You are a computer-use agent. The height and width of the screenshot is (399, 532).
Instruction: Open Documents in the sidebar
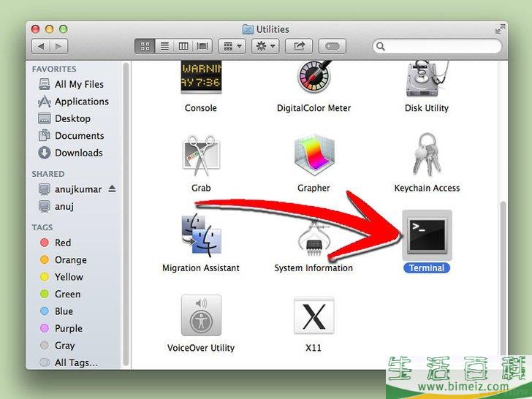(x=72, y=135)
